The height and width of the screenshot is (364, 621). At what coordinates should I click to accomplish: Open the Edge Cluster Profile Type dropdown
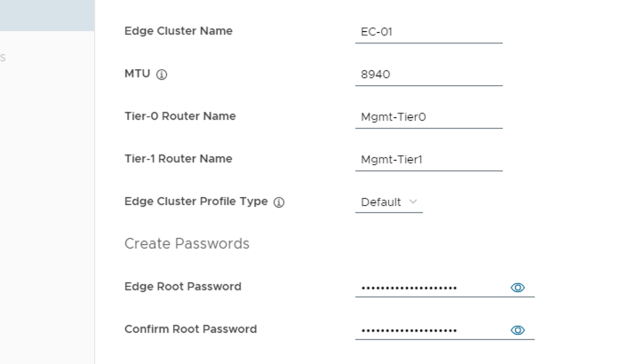click(389, 202)
